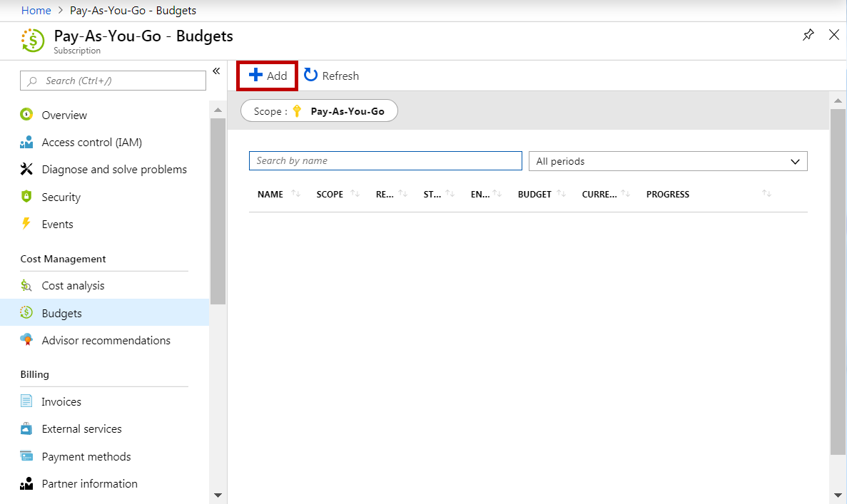Go to Home breadcrumb link

point(36,11)
